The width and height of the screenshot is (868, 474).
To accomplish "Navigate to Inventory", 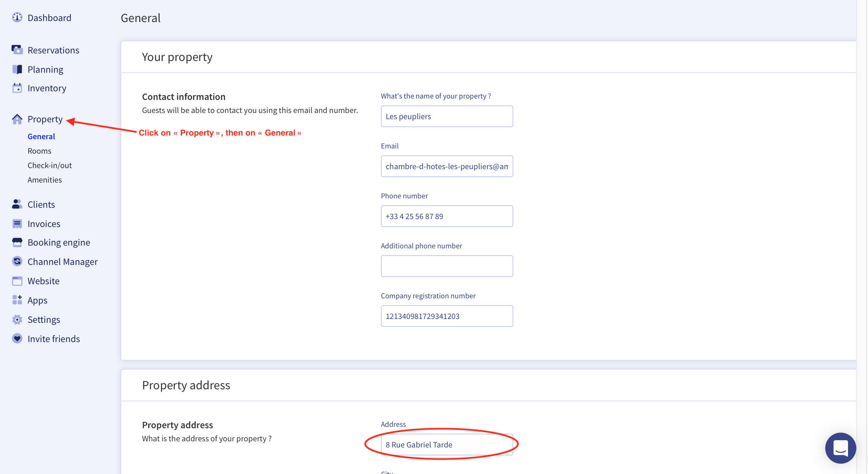I will pyautogui.click(x=47, y=88).
